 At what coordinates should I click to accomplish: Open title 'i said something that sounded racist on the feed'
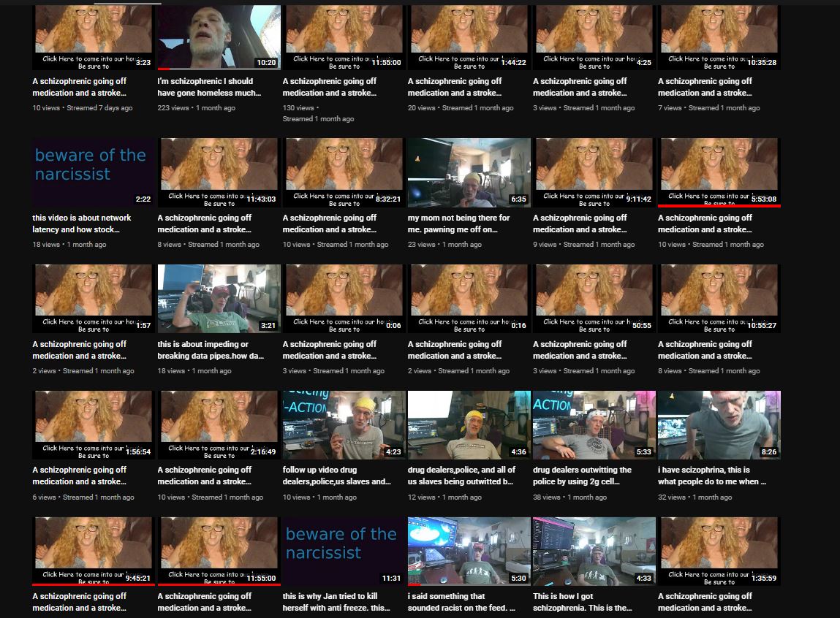click(x=461, y=602)
